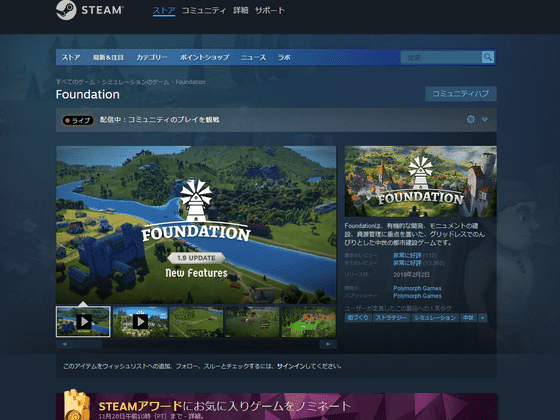Focus the store search input field
Screen dimensions: 560x420
[441, 57]
